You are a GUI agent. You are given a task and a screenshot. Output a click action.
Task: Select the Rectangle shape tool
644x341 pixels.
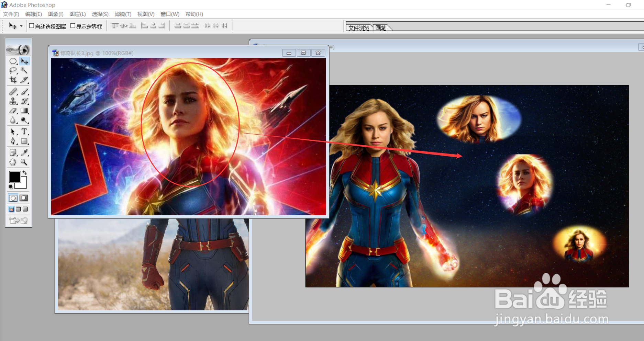pos(24,141)
